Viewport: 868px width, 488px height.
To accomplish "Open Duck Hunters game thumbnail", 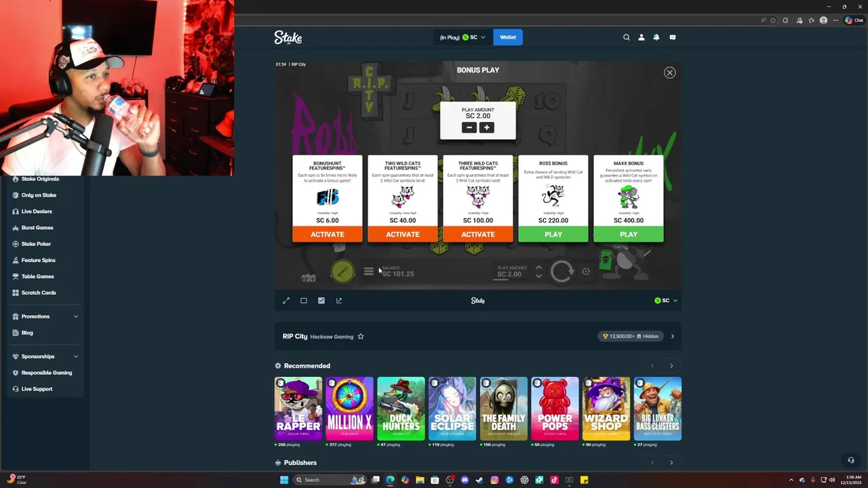I will [401, 409].
